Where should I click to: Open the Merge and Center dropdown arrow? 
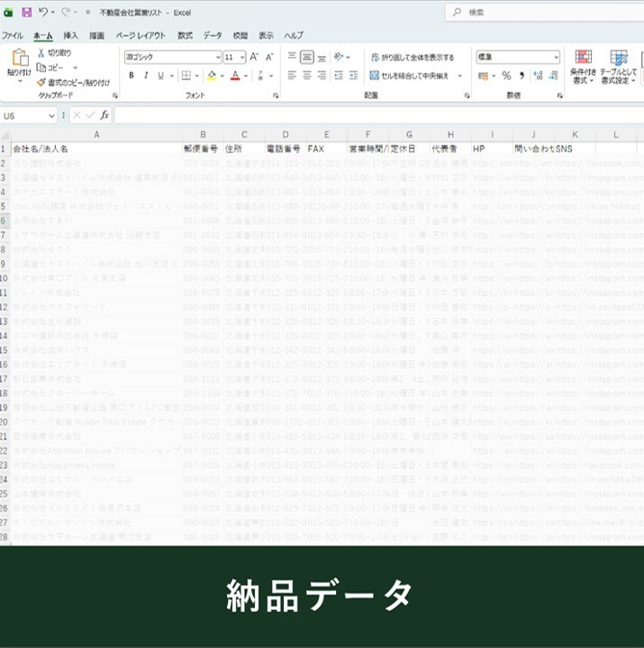[x=459, y=76]
